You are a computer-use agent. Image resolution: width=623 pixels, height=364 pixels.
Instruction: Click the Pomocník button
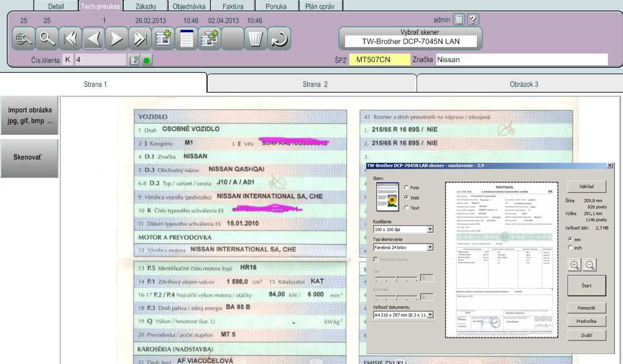tap(586, 307)
